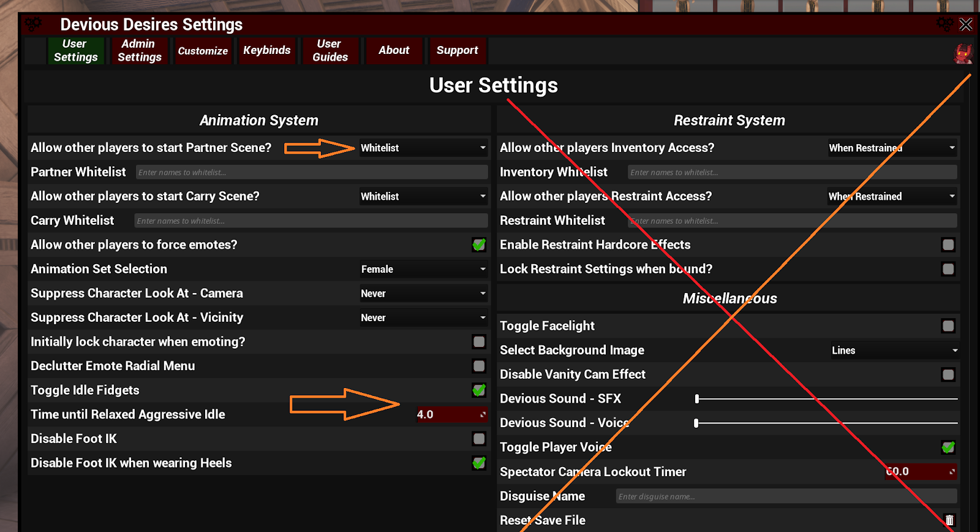Open Select Background Image dropdown
980x532 pixels.
[894, 351]
